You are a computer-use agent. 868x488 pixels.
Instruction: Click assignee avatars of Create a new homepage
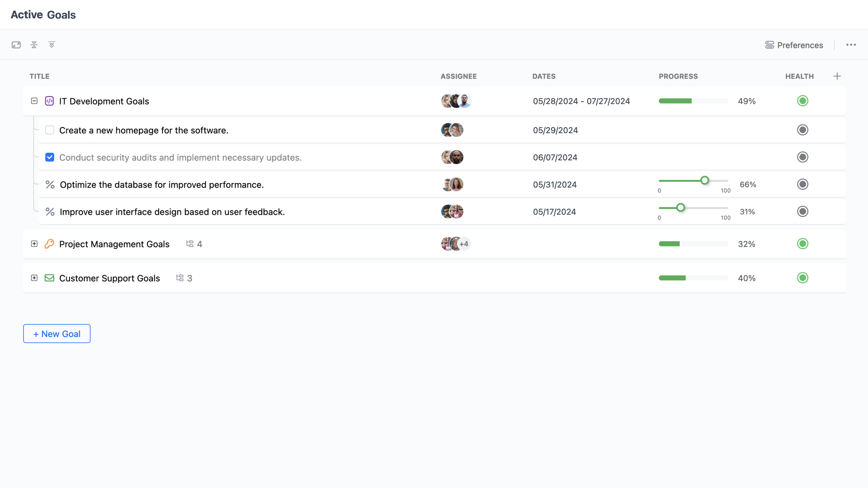point(452,130)
